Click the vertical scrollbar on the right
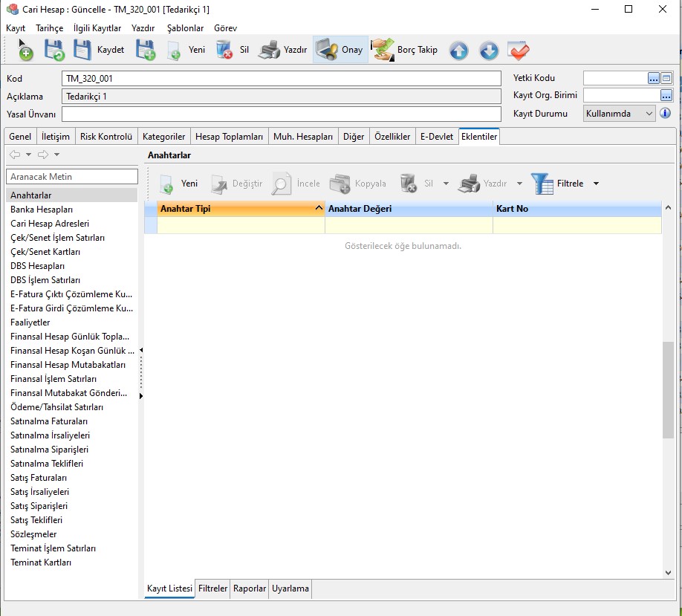The image size is (682, 616). point(668,390)
